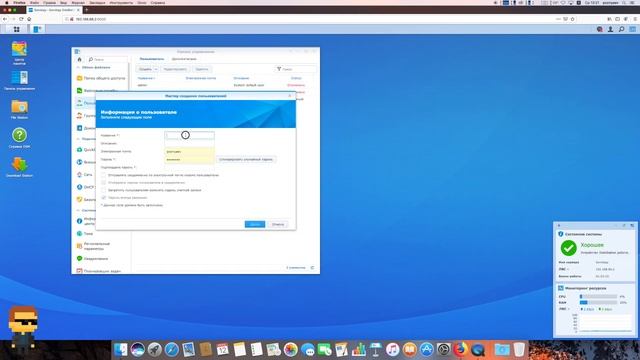Image resolution: width=640 pixels, height=360 pixels.
Task: Open Download Station desktop icon
Action: pyautogui.click(x=19, y=167)
